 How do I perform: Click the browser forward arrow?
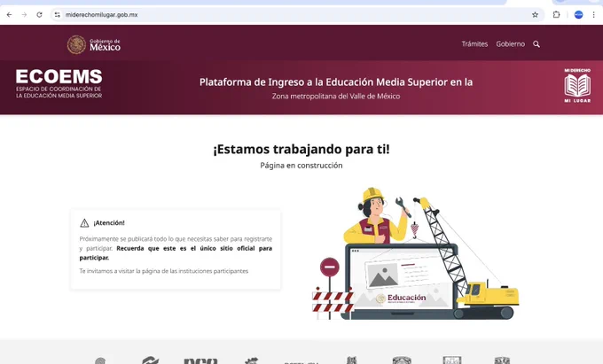point(24,14)
